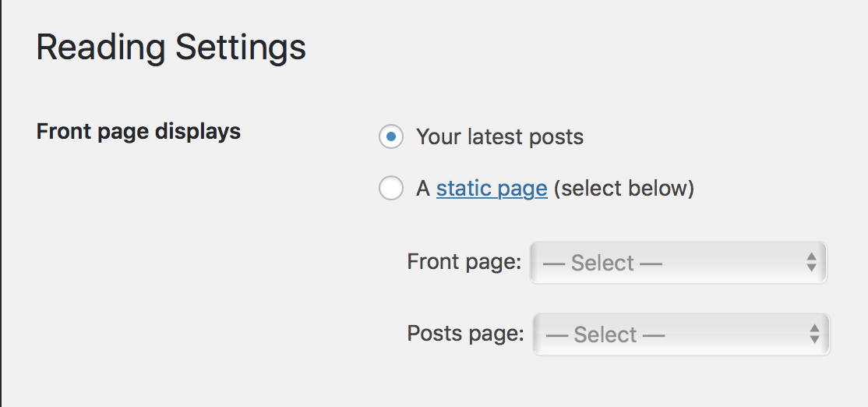
Task: Click "— Select —" text in Front page field
Action: [x=602, y=264]
